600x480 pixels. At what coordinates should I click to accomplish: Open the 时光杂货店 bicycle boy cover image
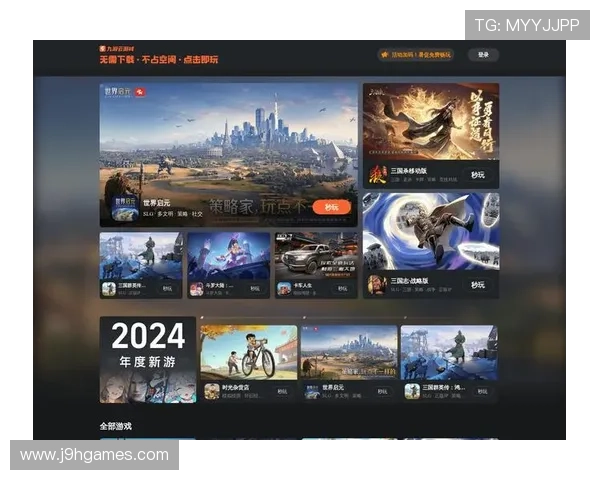point(247,351)
